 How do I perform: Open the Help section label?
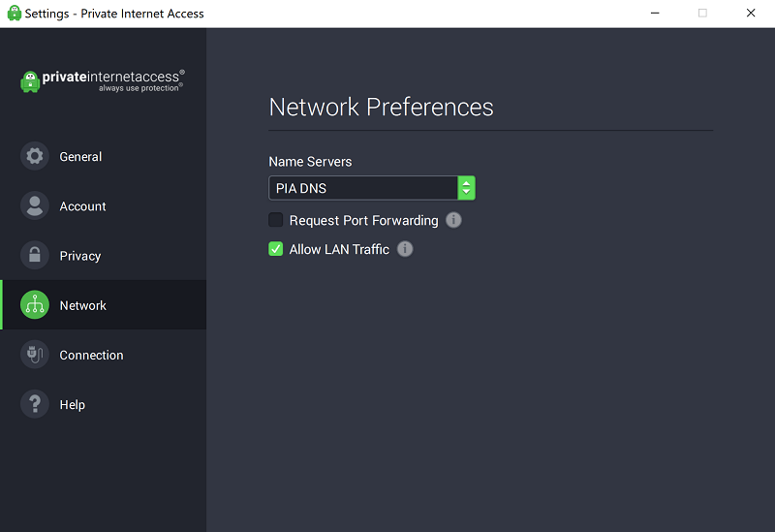click(x=72, y=404)
